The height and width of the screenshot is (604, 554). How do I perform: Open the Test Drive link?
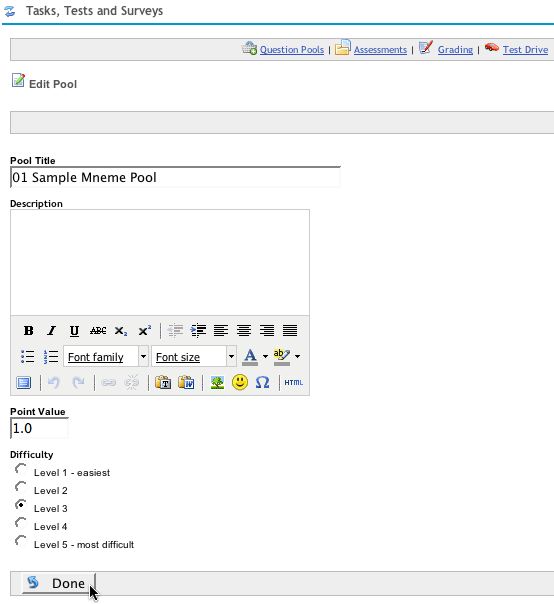pyautogui.click(x=525, y=50)
